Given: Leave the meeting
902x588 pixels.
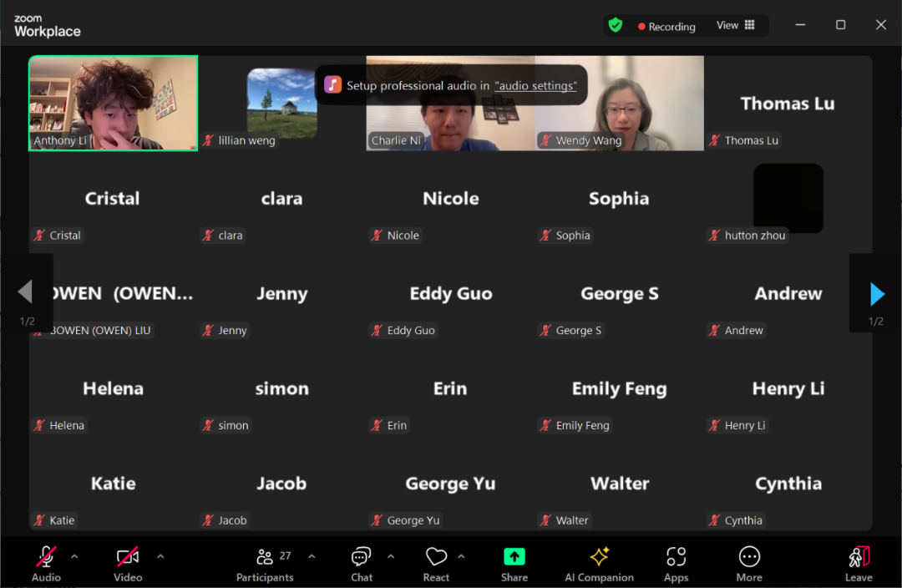Looking at the screenshot, I should [x=859, y=564].
